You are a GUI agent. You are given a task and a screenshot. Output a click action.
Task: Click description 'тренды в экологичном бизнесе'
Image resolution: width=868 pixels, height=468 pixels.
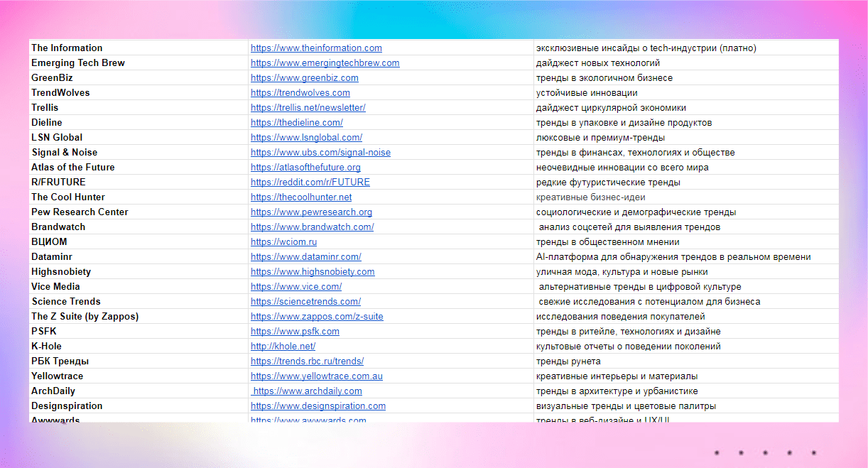pos(604,78)
